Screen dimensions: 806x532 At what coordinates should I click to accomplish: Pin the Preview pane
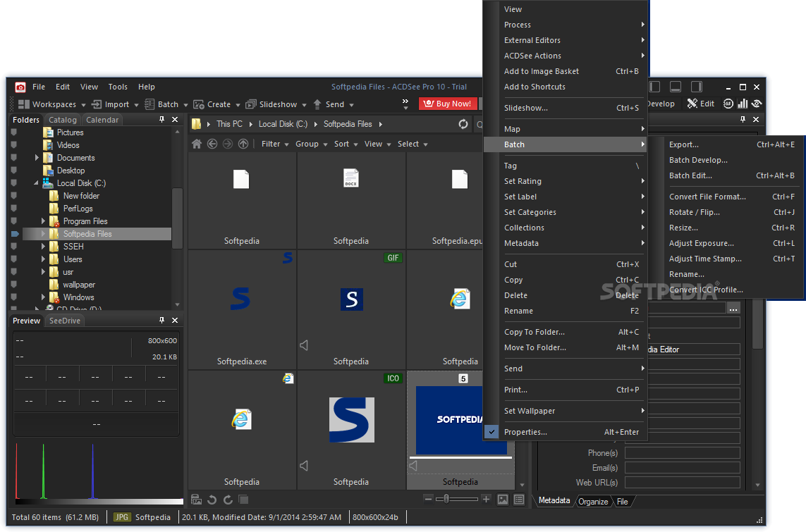point(161,320)
